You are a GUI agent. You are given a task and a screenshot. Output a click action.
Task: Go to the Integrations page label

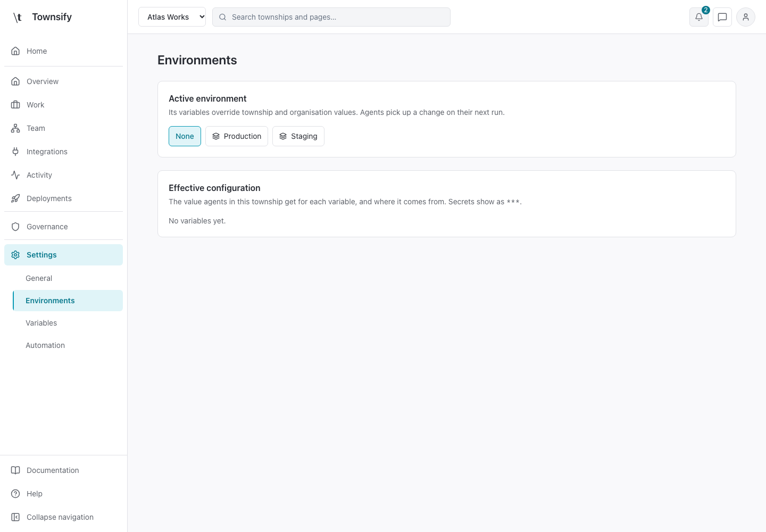point(47,152)
